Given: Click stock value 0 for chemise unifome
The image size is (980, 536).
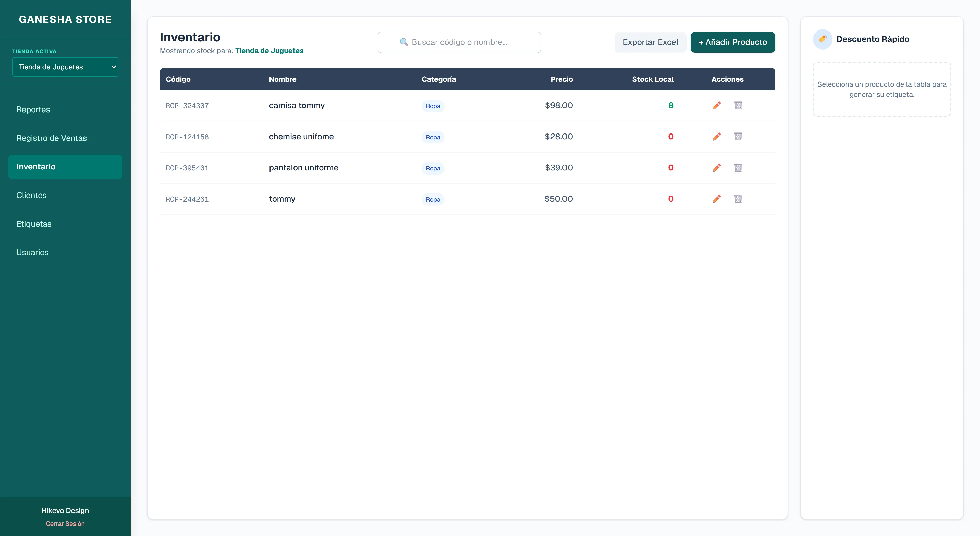Looking at the screenshot, I should click(x=671, y=137).
